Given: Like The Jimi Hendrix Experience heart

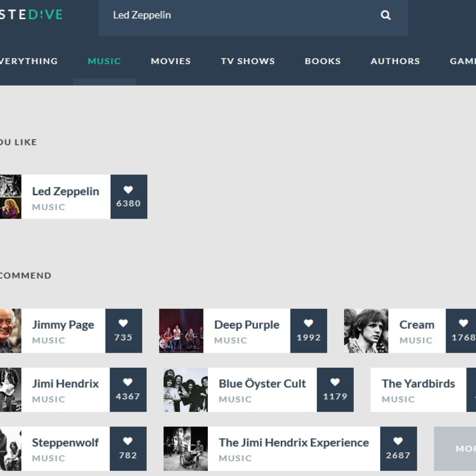Looking at the screenshot, I should 398,442.
